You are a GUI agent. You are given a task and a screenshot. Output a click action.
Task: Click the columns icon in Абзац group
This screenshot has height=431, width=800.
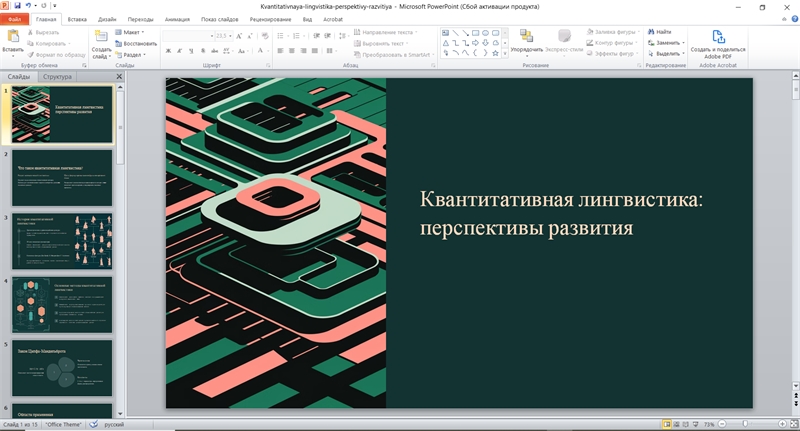tap(331, 50)
